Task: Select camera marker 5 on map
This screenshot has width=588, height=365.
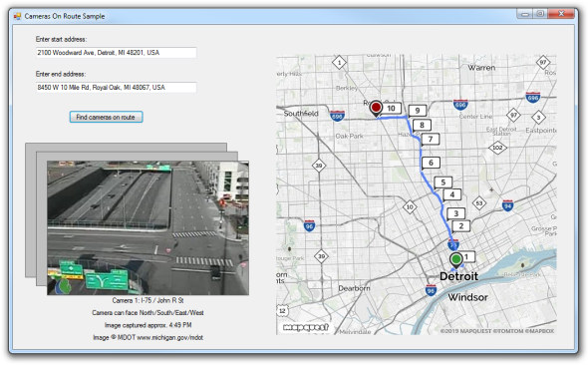Action: coord(442,182)
